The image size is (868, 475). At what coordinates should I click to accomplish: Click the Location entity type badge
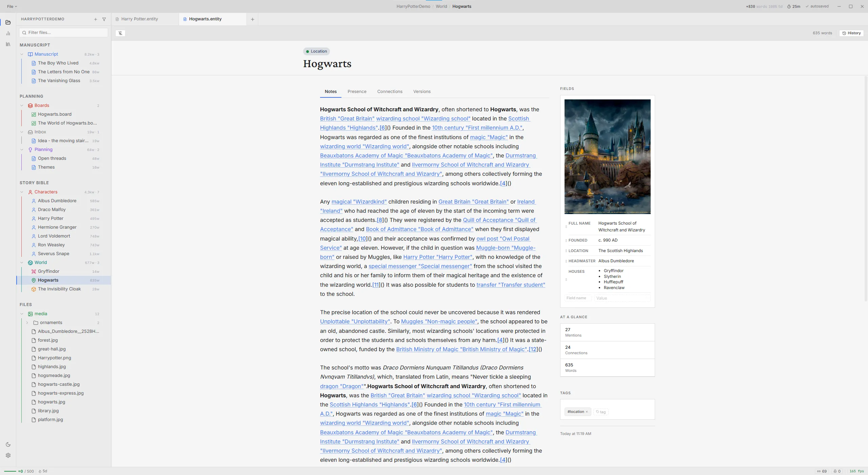tap(316, 52)
